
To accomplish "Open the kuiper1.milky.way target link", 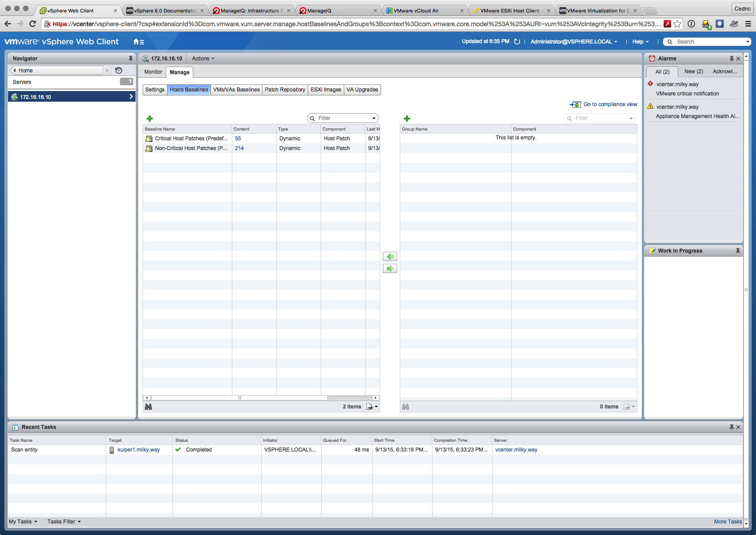I will 139,450.
